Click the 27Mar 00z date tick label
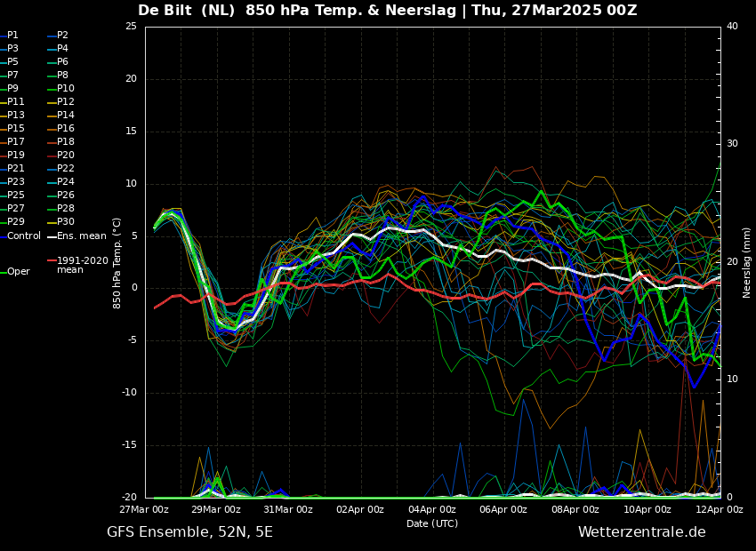The width and height of the screenshot is (756, 551). 145,509
